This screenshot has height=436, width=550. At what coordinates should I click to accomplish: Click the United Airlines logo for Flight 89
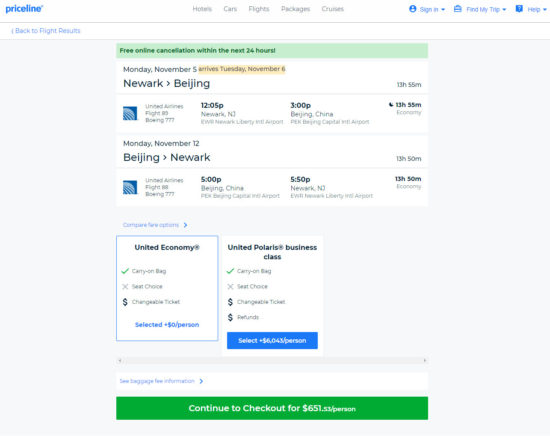point(130,113)
